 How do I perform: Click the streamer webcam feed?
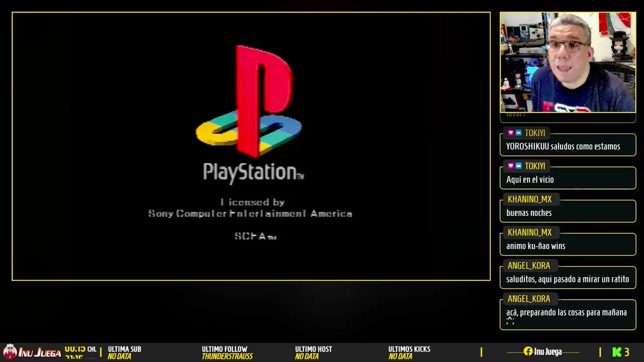(568, 62)
